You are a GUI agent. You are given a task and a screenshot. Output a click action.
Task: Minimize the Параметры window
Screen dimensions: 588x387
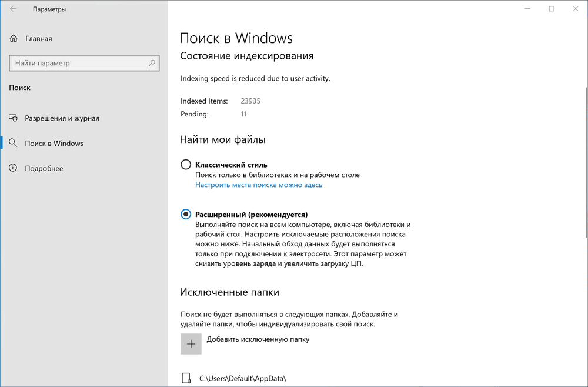pos(527,9)
